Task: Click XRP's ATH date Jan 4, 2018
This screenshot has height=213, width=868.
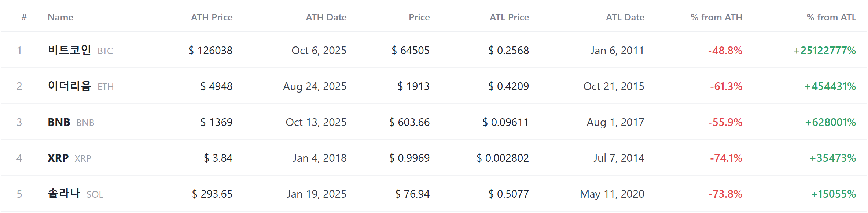Action: pyautogui.click(x=320, y=158)
